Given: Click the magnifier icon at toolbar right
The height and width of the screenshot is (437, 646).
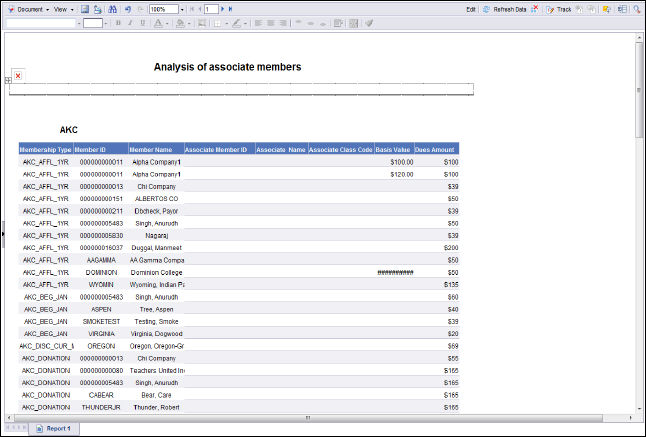Looking at the screenshot, I should tap(636, 8).
